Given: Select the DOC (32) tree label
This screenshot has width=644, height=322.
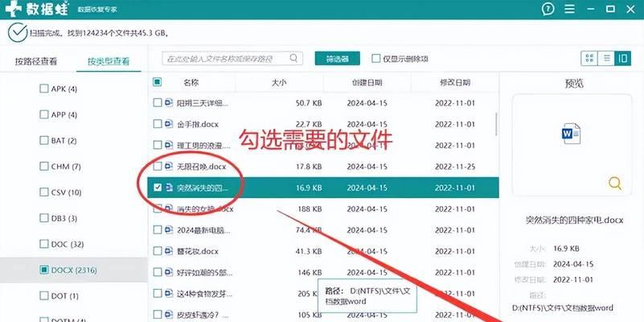Looking at the screenshot, I should 68,244.
